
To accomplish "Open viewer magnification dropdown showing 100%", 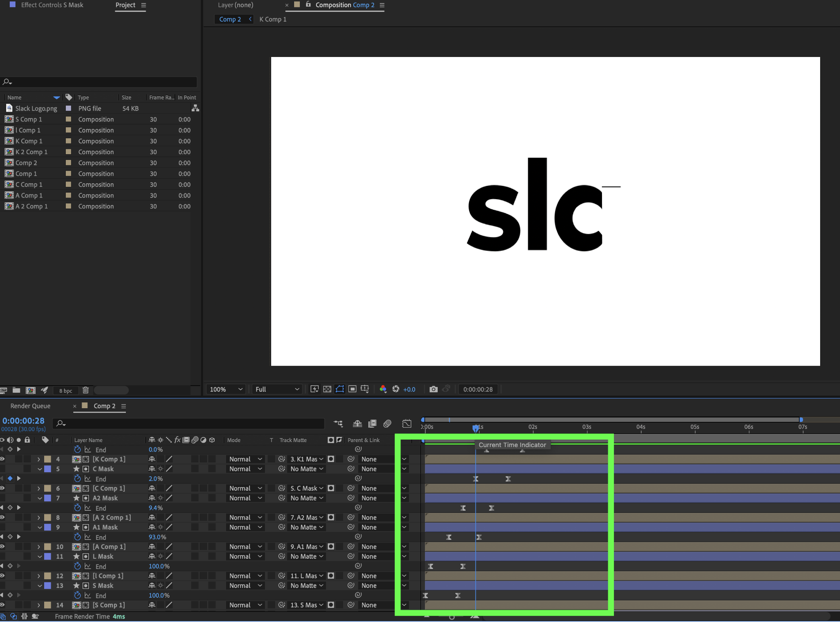I will 226,389.
